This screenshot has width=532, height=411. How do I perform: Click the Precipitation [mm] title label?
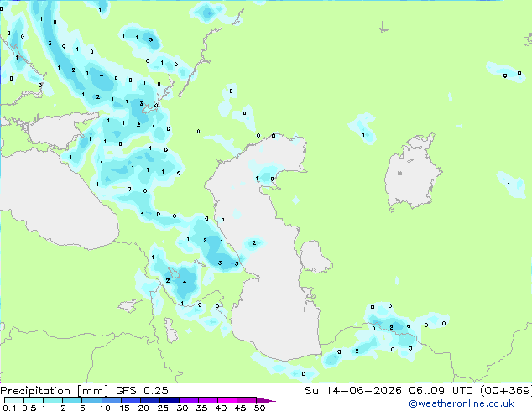tap(55, 391)
